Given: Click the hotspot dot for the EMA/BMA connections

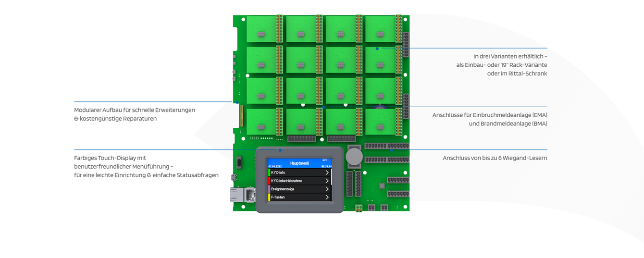Looking at the screenshot, I should [323, 107].
